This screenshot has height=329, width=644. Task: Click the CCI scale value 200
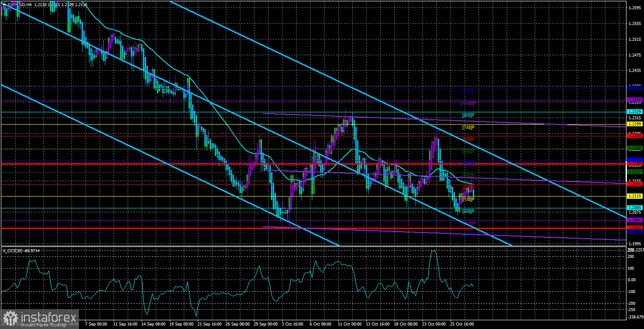tap(631, 256)
